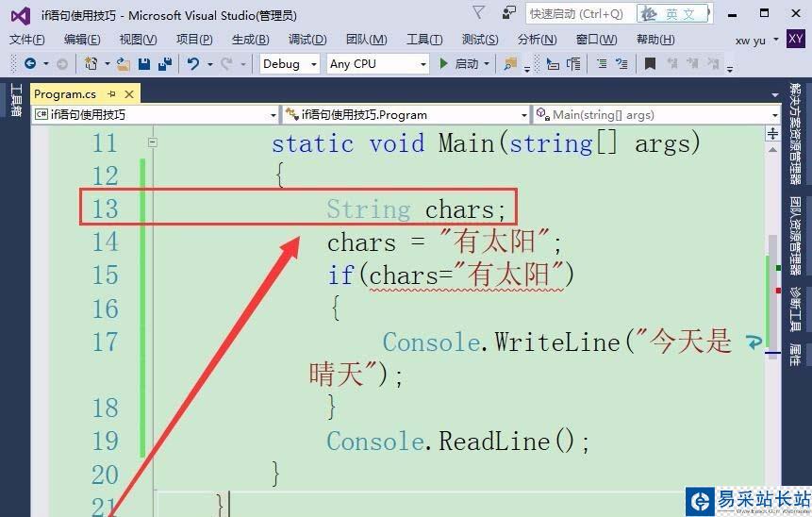The height and width of the screenshot is (517, 812).
Task: Open the 编辑(E) menu
Action: (x=82, y=40)
